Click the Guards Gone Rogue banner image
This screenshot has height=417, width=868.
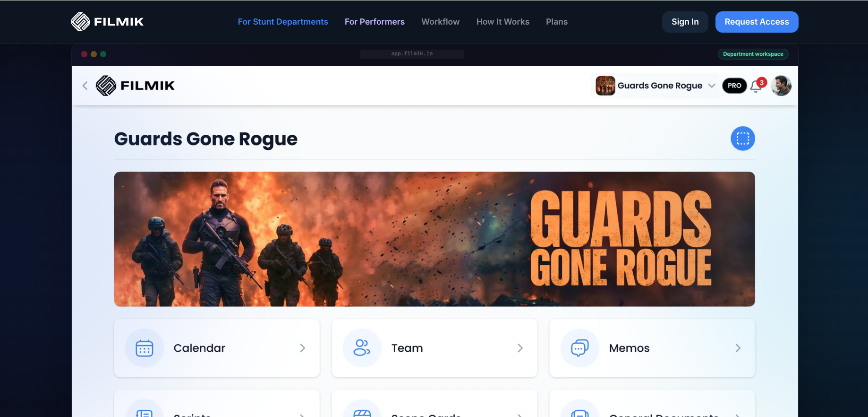coord(434,239)
